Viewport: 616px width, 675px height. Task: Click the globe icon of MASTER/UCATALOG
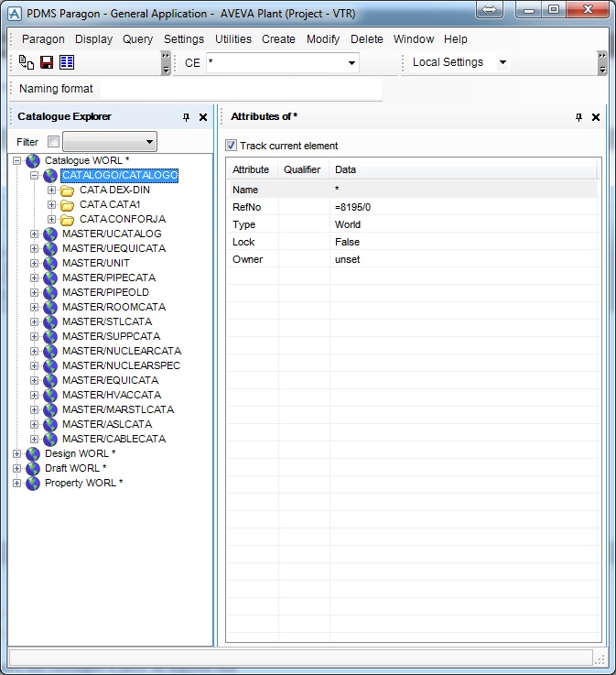[50, 234]
